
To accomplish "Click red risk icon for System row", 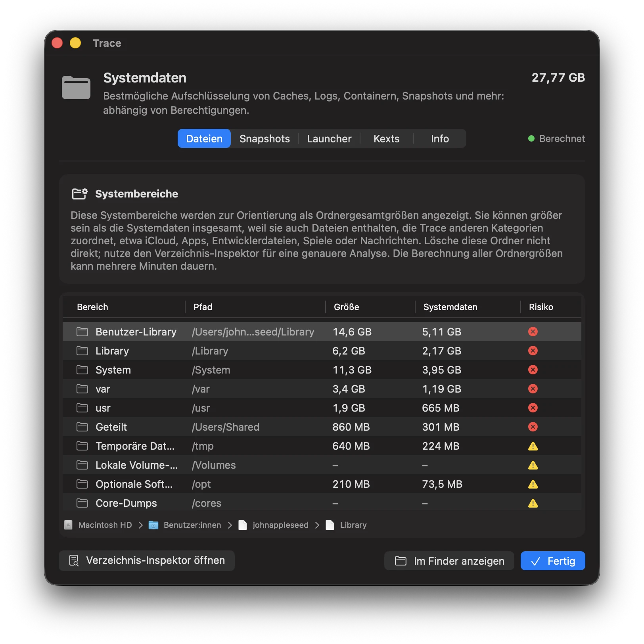I will point(533,370).
